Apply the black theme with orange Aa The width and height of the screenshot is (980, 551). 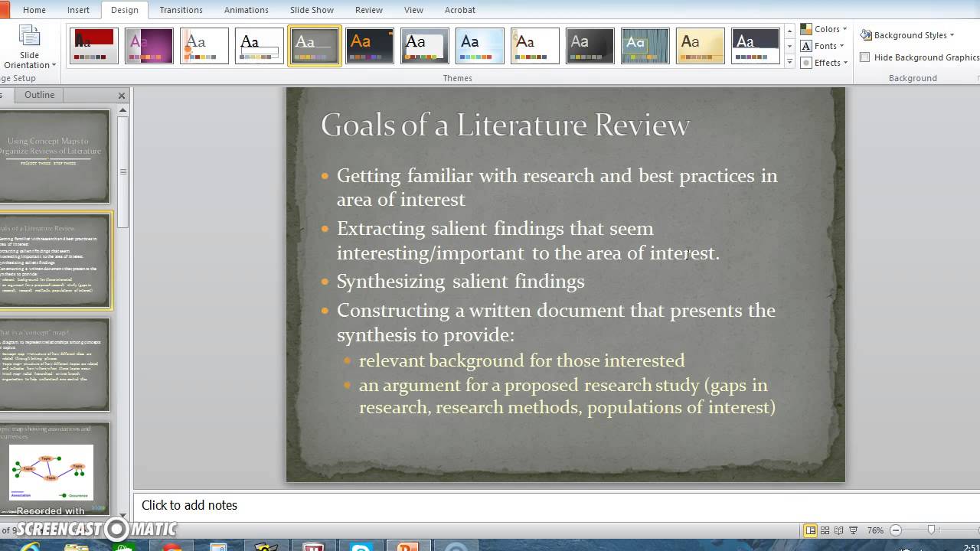[x=370, y=46]
